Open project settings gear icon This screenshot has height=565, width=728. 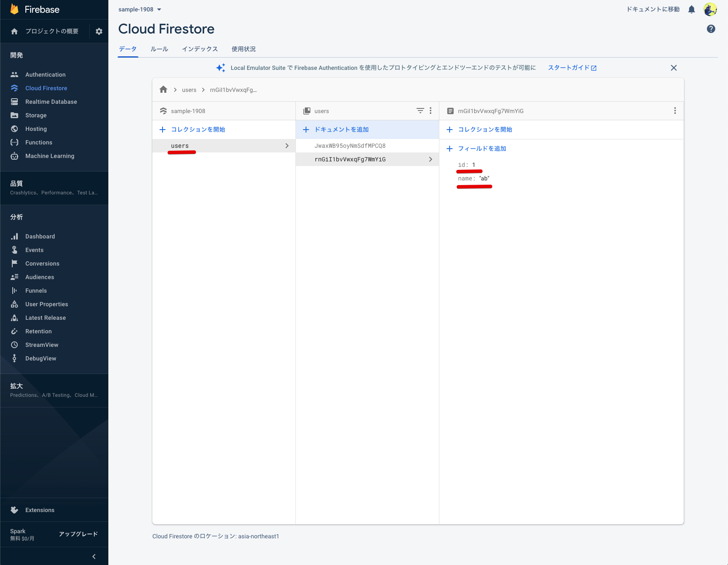pos(99,31)
